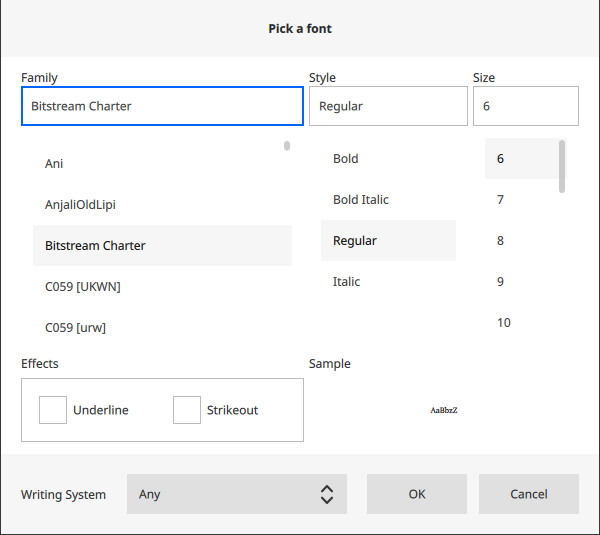Click the Style text field

[x=388, y=106]
